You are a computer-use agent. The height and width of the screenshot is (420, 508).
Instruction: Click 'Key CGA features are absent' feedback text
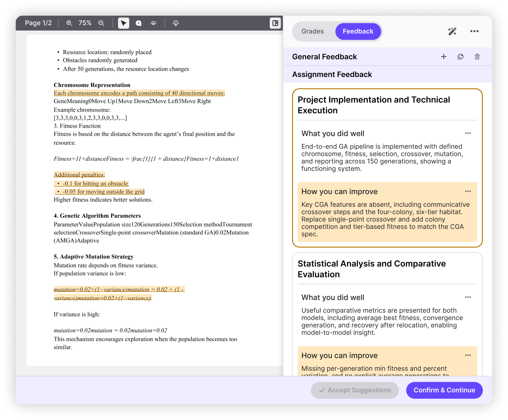coord(385,219)
